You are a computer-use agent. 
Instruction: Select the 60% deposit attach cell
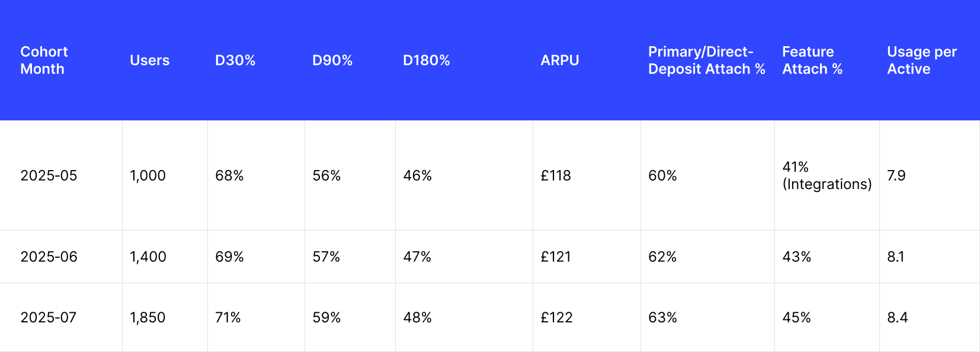pyautogui.click(x=662, y=175)
